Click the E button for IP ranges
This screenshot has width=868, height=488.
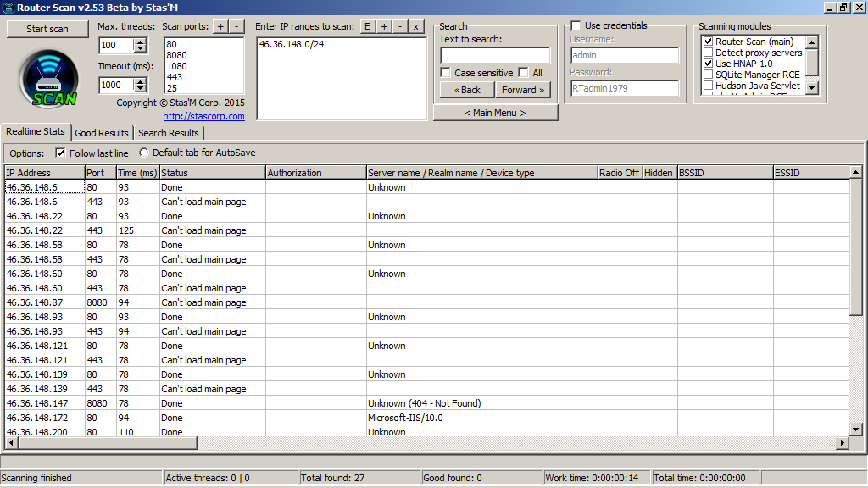(x=368, y=26)
